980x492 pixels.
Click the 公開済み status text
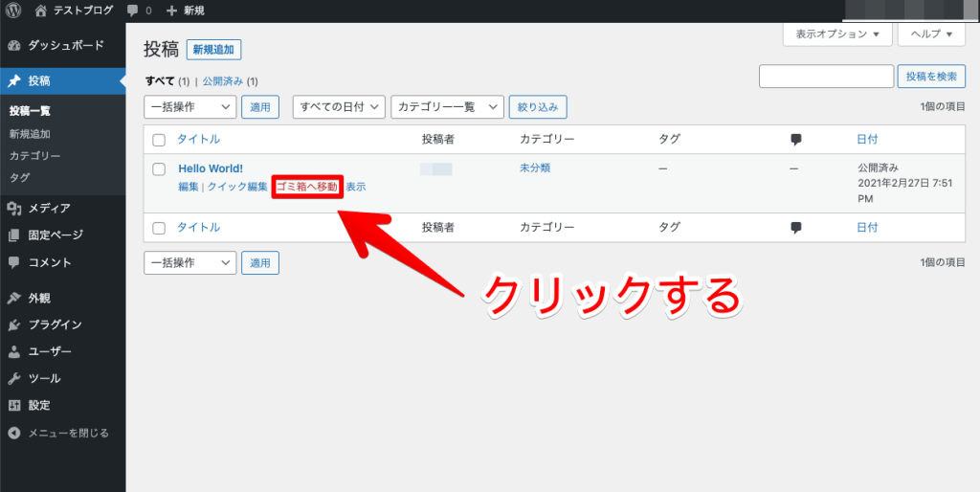click(878, 168)
